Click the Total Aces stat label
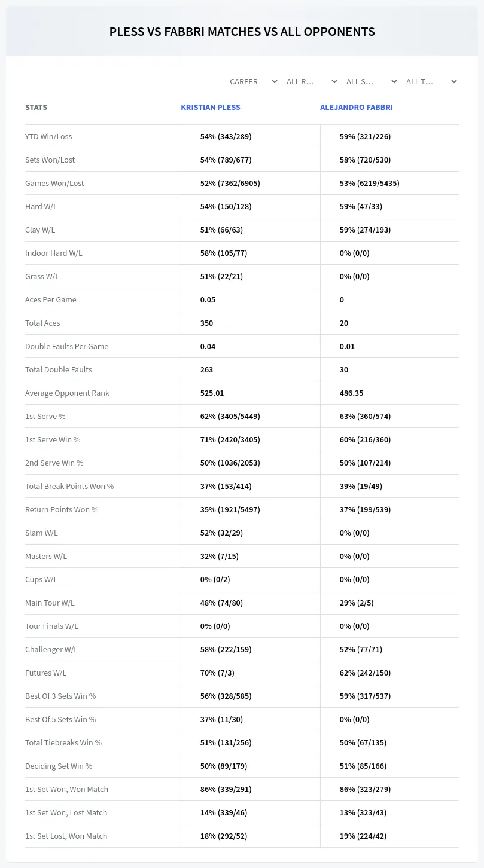The height and width of the screenshot is (868, 484). (x=42, y=323)
